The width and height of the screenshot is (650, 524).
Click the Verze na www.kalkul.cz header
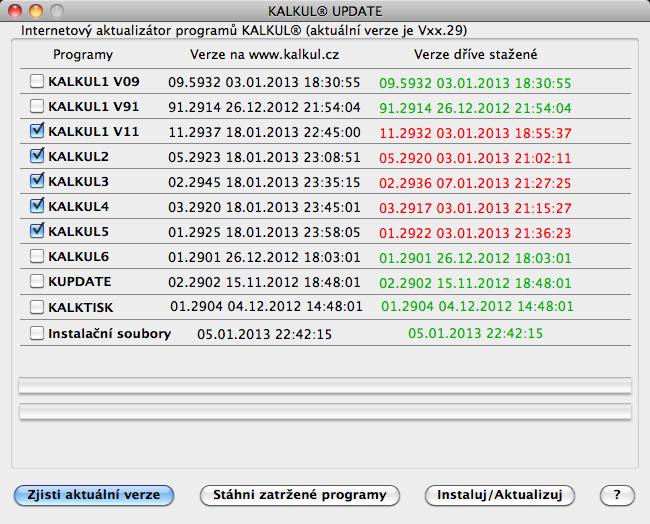[264, 54]
